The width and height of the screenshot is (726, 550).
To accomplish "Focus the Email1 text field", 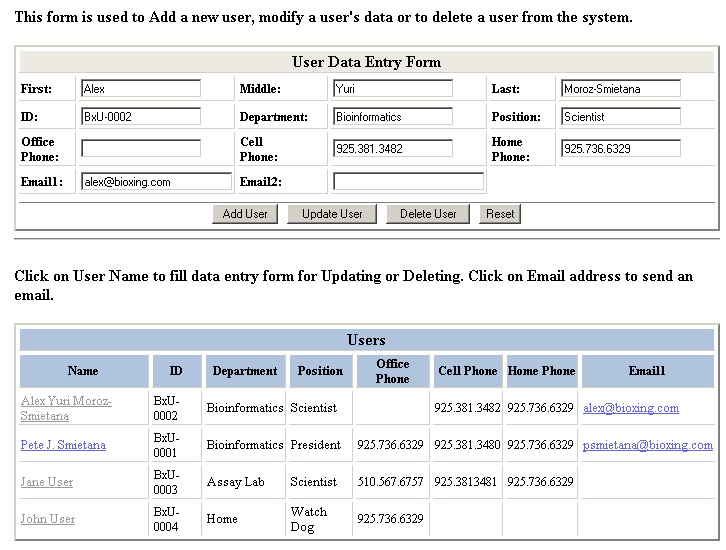I will coord(156,182).
